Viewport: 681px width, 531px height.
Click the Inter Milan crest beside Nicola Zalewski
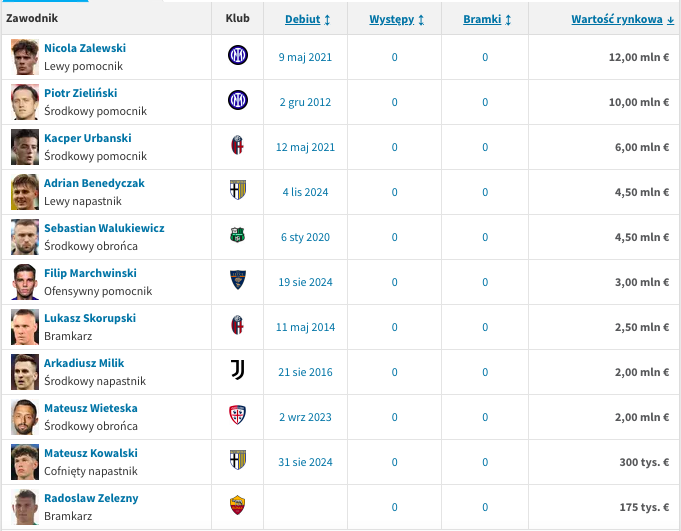coord(238,56)
